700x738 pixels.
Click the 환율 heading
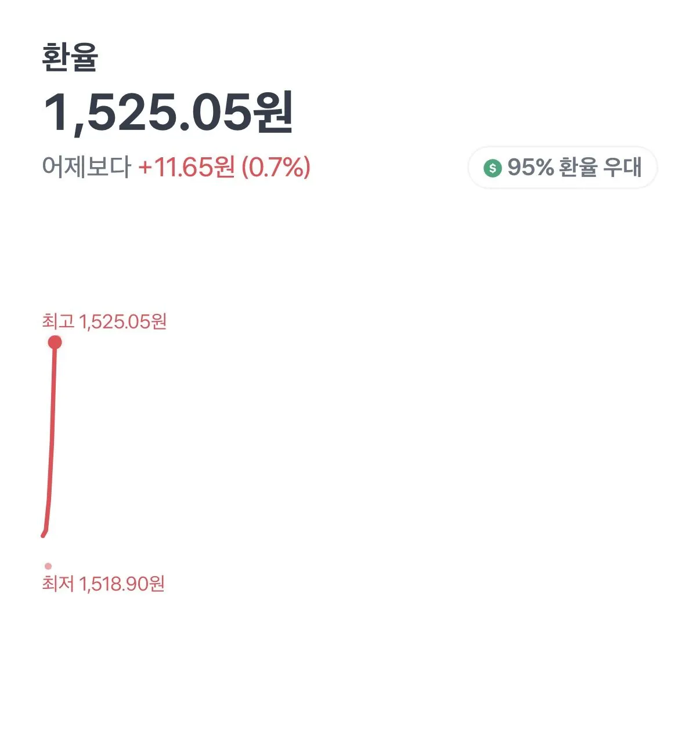pos(70,57)
